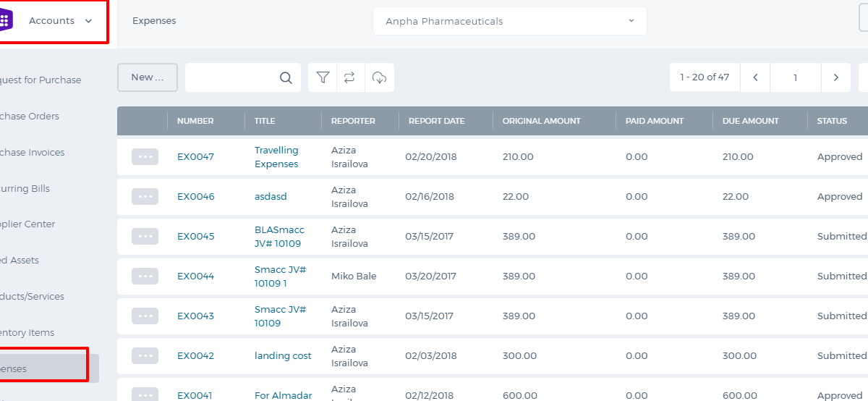Sort by REPORTER column header
This screenshot has height=401, width=868.
pos(353,121)
